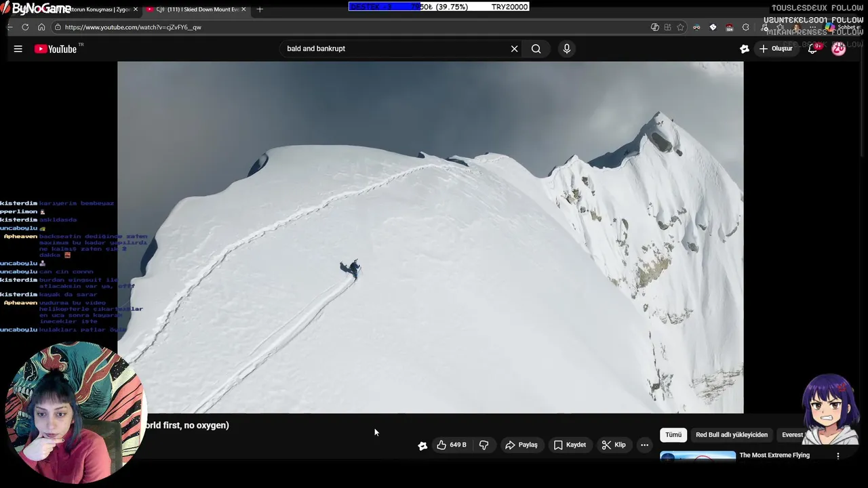Open a new browser tab
This screenshot has width=868, height=488.
pyautogui.click(x=260, y=9)
